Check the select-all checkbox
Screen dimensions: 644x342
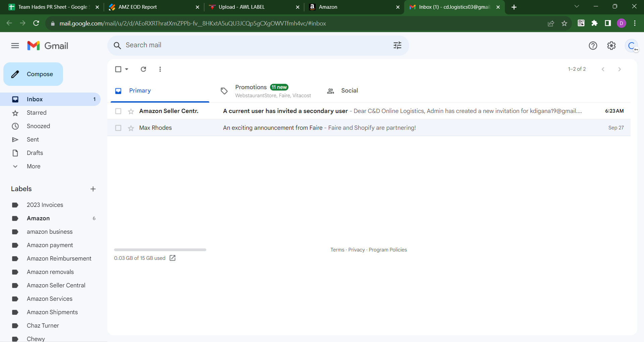click(x=118, y=69)
